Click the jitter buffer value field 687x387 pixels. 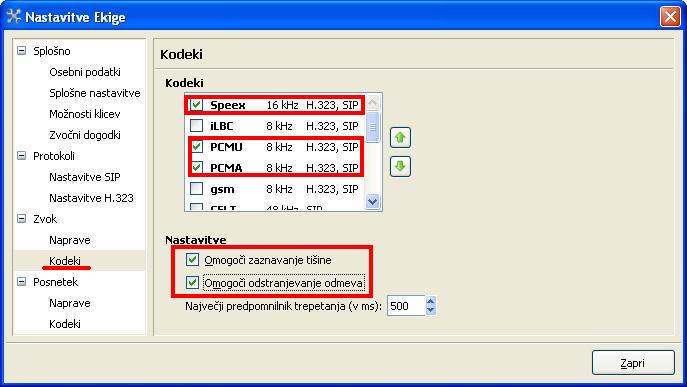[x=406, y=305]
